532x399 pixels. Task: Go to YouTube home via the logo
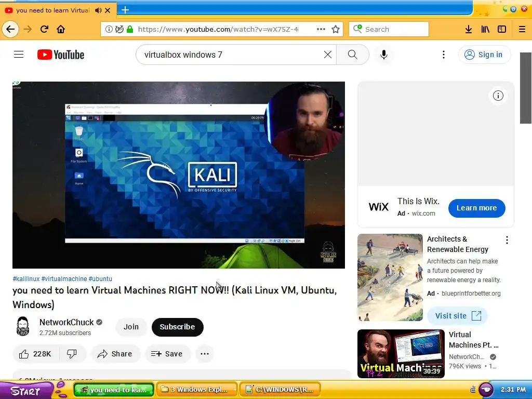[61, 55]
